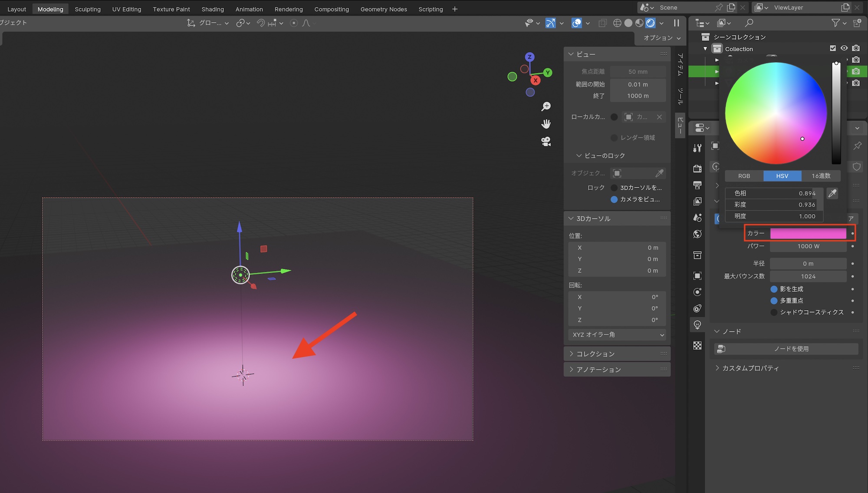Disable the 影を生成 toggle
The height and width of the screenshot is (493, 868).
[774, 289]
